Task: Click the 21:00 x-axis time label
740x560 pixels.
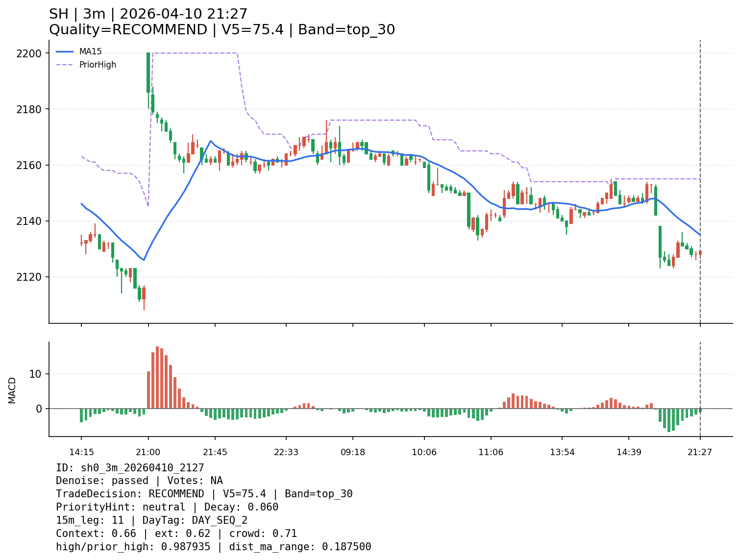Action: click(x=148, y=452)
